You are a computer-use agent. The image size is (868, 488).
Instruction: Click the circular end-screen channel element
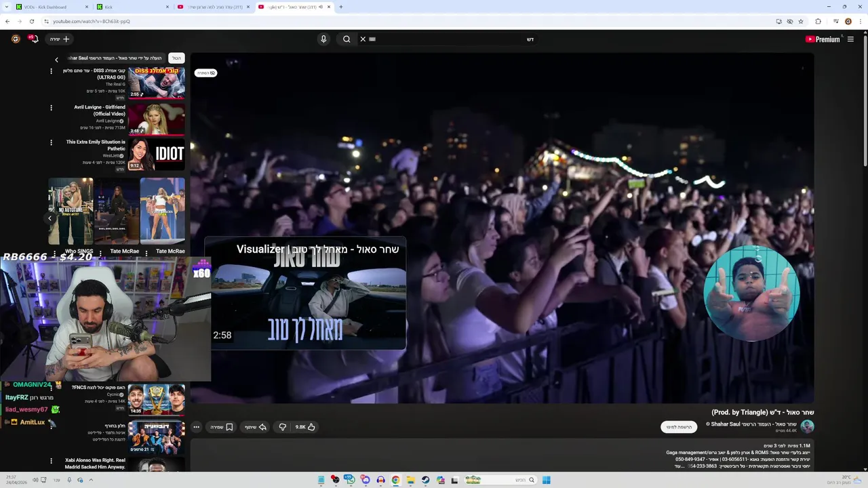pyautogui.click(x=751, y=293)
